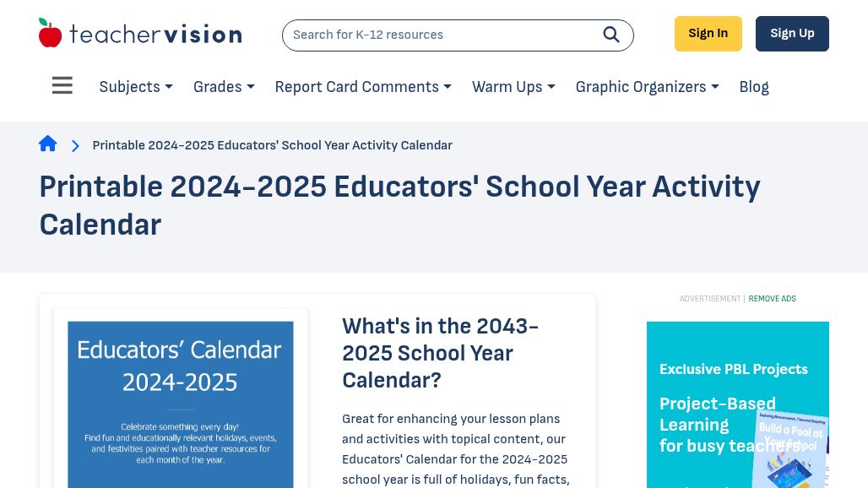The image size is (868, 488).
Task: Click the breadcrumb chevron arrow
Action: click(75, 145)
